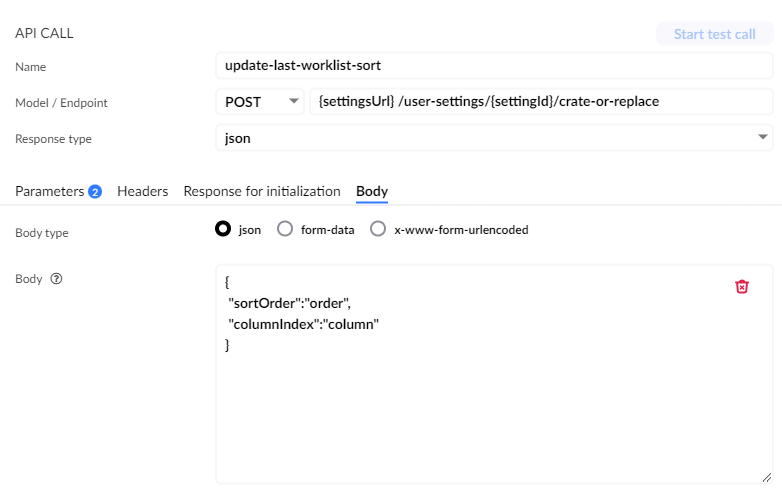Click the "columnIndex":"column" line in body

pyautogui.click(x=304, y=324)
